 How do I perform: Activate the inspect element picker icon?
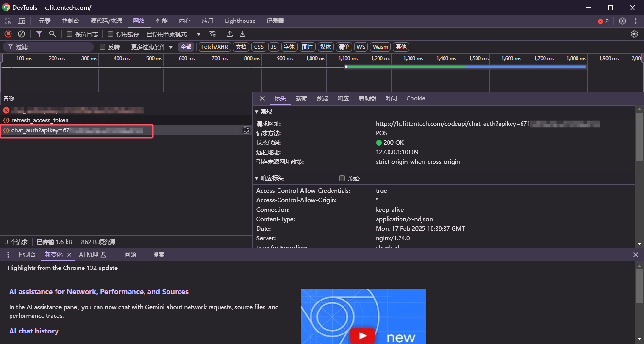point(8,21)
